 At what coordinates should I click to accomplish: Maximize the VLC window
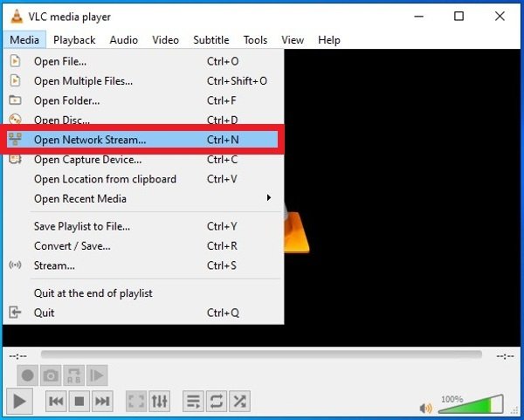point(458,16)
